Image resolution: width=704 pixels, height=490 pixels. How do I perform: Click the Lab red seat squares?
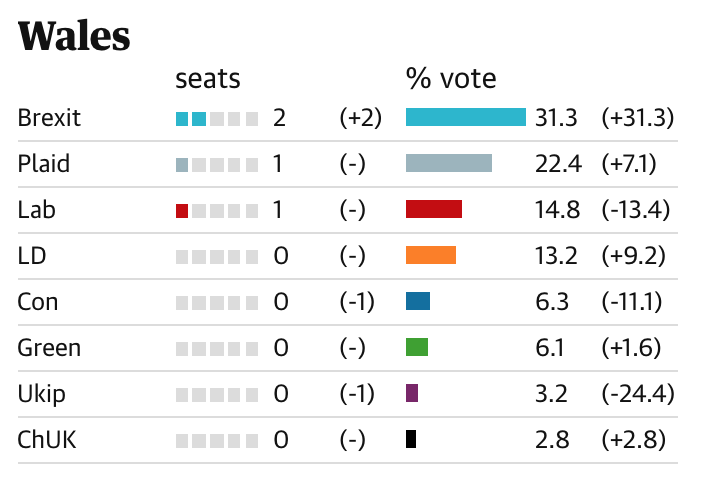click(x=216, y=210)
